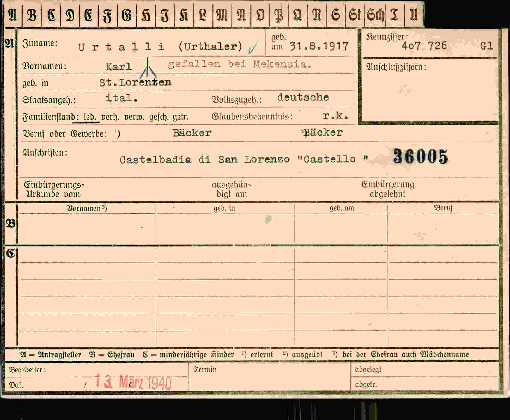Click the 'Dat.' label
This screenshot has height=420, width=510.
click(16, 385)
